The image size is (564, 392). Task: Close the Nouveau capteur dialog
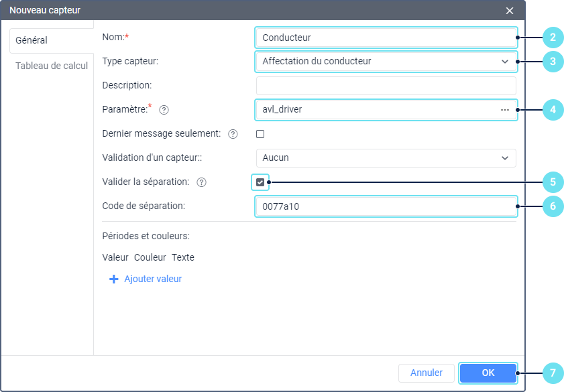tap(510, 11)
